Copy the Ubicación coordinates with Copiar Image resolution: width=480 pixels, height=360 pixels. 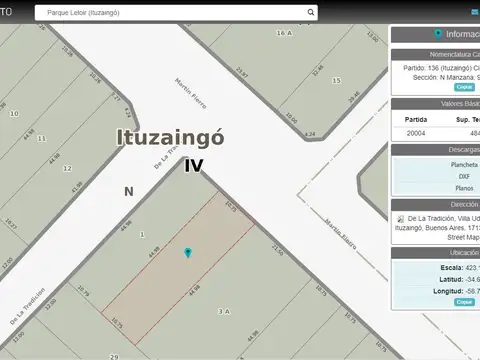(x=464, y=302)
